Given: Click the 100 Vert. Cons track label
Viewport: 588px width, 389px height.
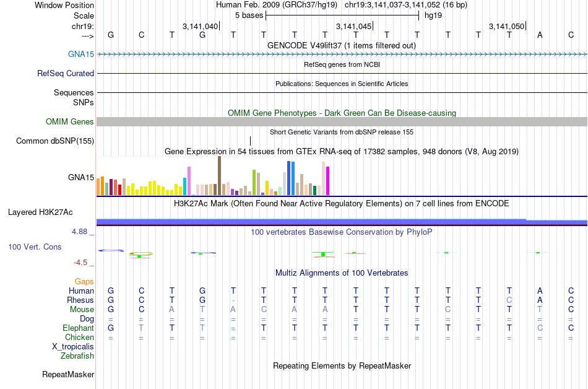Looking at the screenshot, I should click(x=35, y=247).
